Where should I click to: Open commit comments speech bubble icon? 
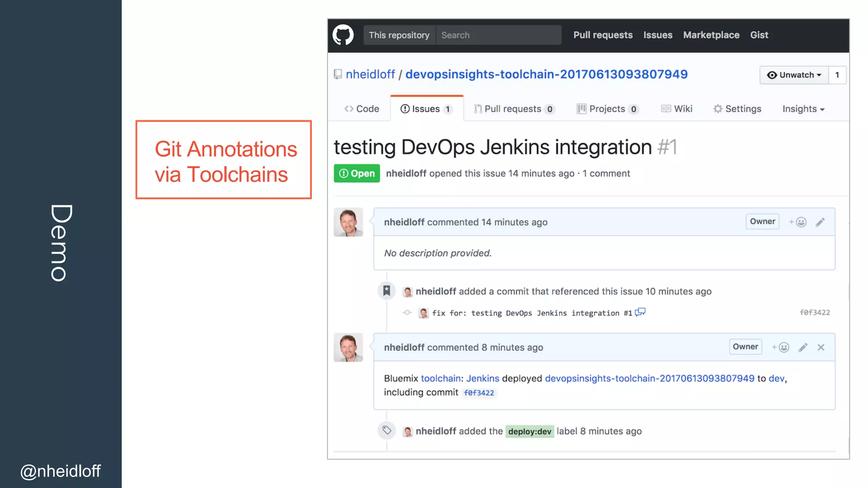pos(640,312)
